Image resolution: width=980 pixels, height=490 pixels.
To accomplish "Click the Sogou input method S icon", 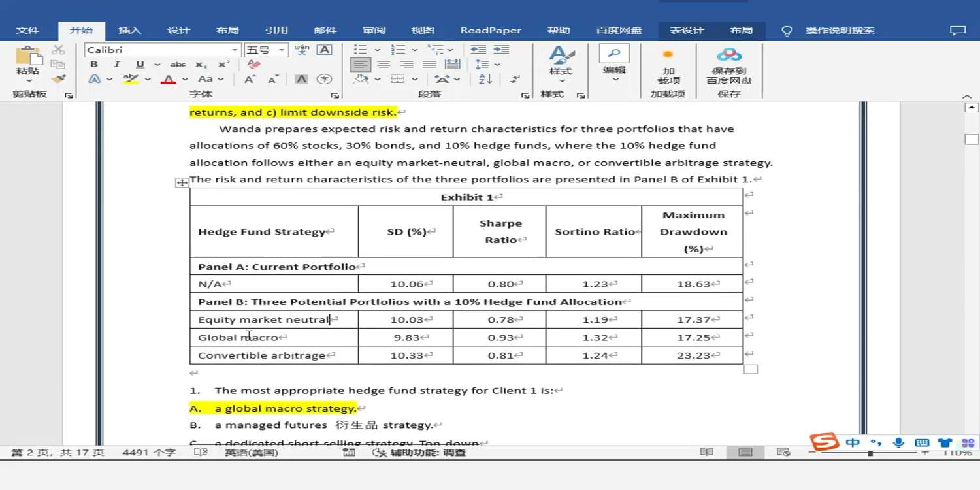I will 825,442.
